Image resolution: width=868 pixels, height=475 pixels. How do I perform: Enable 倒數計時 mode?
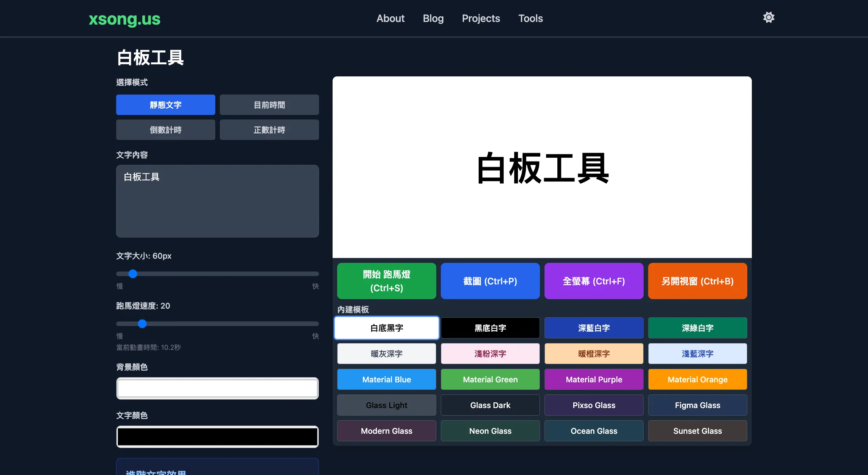pyautogui.click(x=165, y=130)
